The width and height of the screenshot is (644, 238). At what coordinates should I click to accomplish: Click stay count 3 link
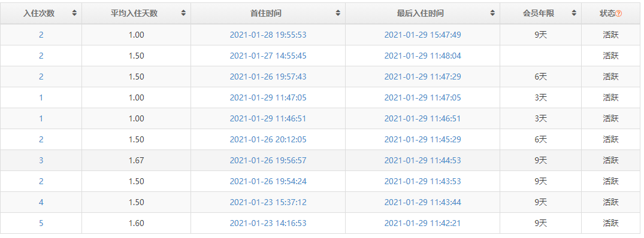click(41, 161)
